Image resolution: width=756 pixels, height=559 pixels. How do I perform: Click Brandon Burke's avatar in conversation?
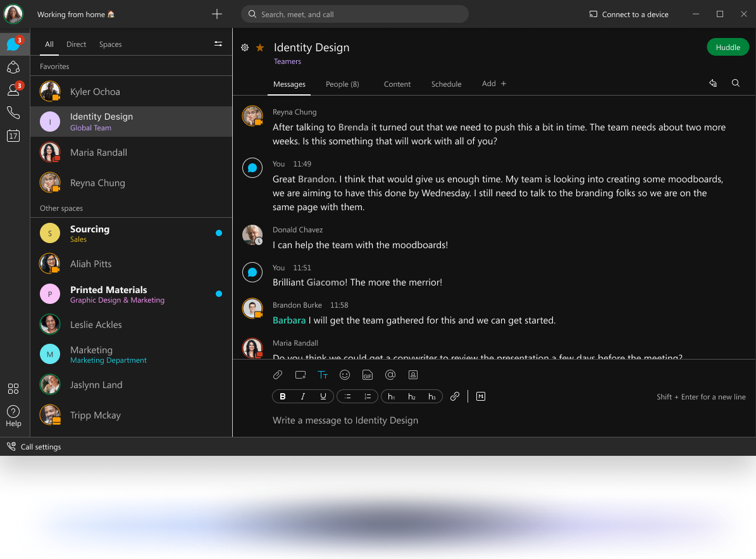252,309
